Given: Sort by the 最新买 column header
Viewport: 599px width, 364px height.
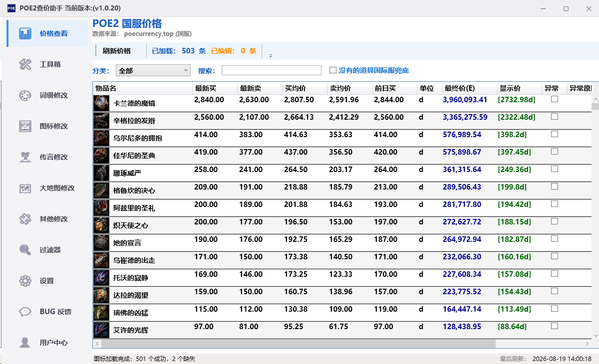Looking at the screenshot, I should coord(215,88).
